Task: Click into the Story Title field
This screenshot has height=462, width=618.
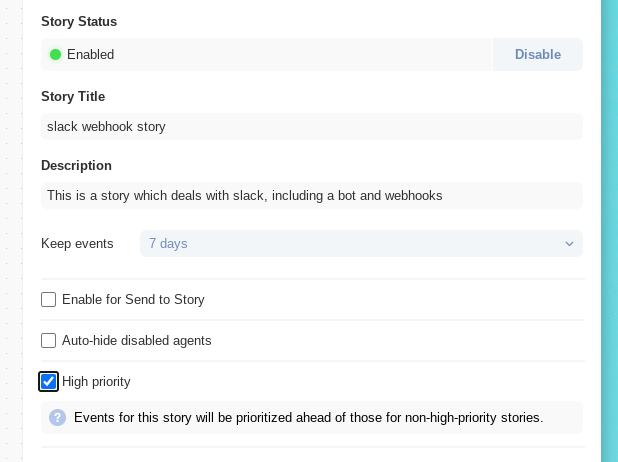Action: (312, 127)
